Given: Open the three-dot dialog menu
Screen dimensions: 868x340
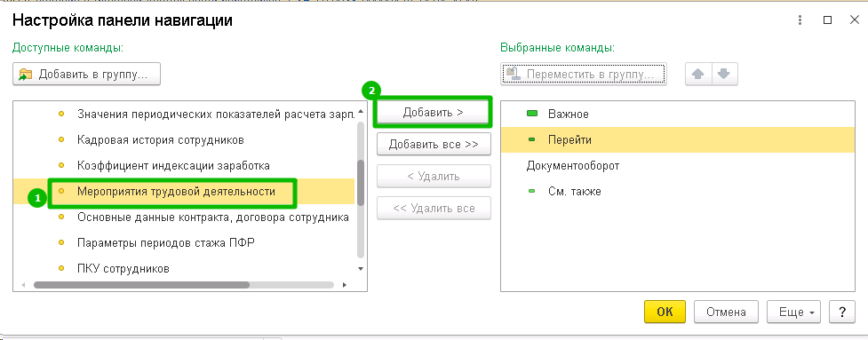Looking at the screenshot, I should tap(800, 20).
